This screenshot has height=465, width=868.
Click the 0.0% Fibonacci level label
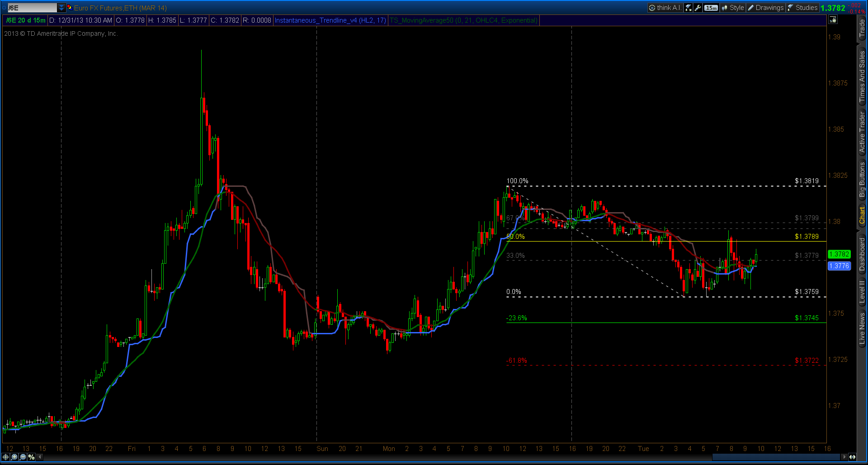[514, 292]
